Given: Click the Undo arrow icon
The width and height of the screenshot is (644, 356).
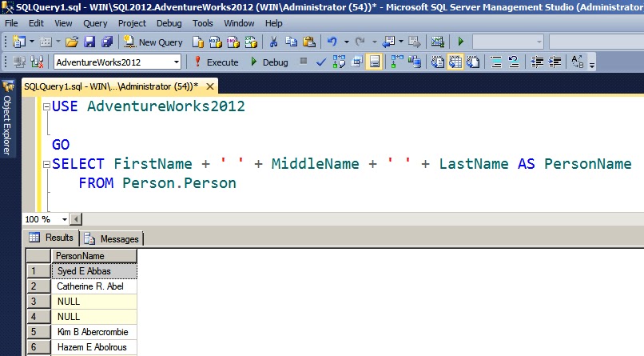Looking at the screenshot, I should point(332,42).
